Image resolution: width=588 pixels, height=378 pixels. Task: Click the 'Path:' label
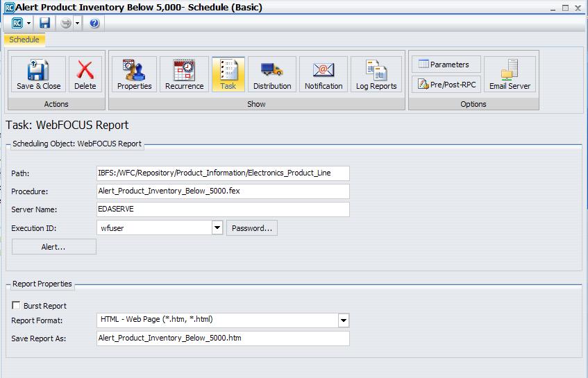tap(20, 173)
